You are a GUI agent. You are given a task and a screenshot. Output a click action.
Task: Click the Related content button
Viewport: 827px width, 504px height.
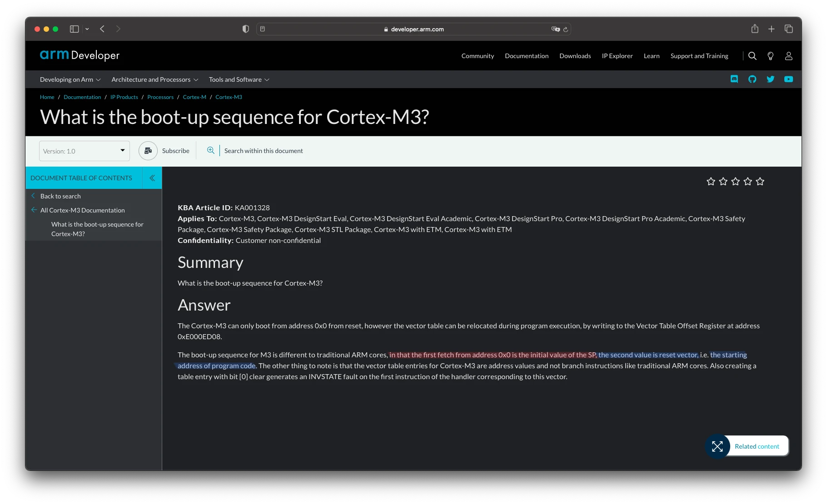757,446
